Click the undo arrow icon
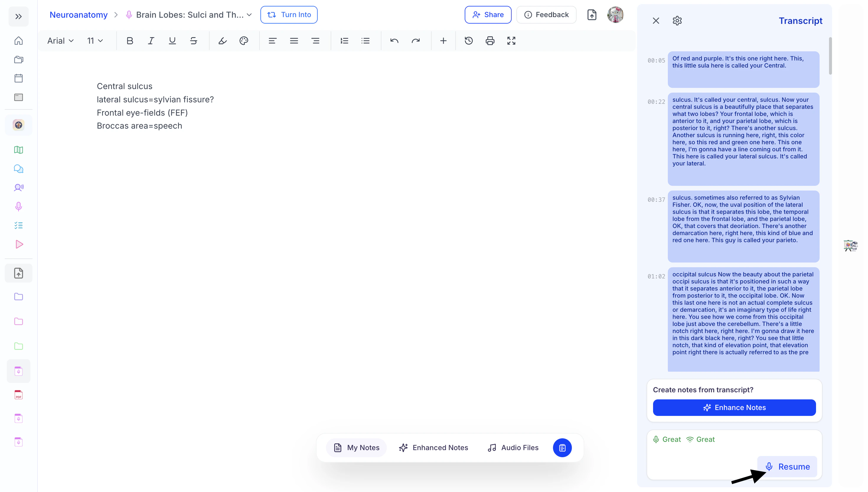 394,41
